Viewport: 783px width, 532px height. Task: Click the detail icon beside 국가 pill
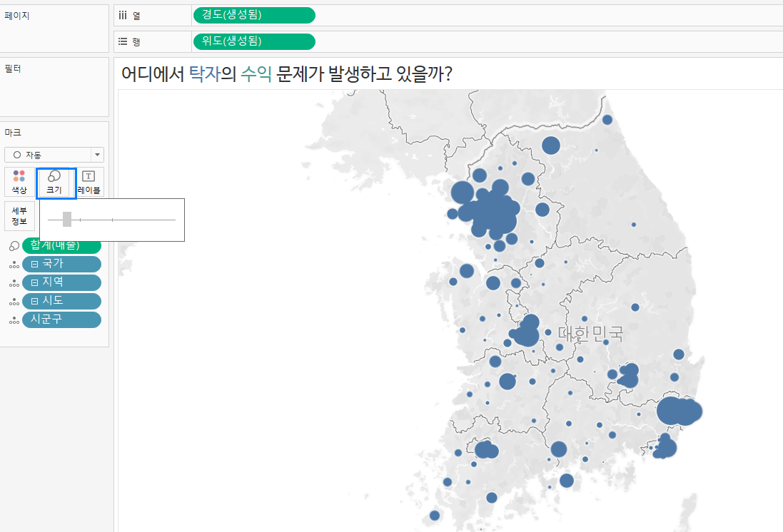[14, 265]
